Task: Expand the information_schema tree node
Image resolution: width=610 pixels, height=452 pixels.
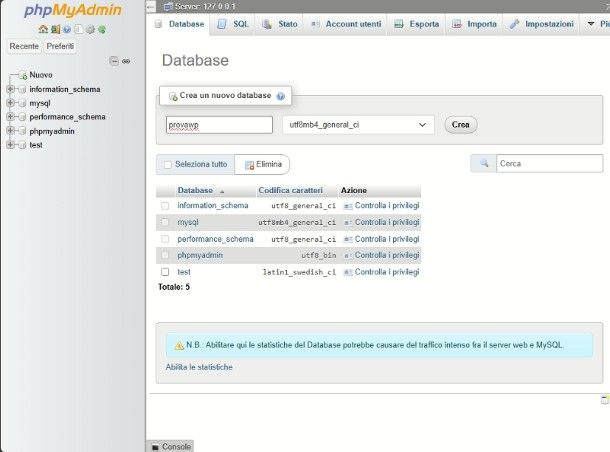Action: click(11, 89)
